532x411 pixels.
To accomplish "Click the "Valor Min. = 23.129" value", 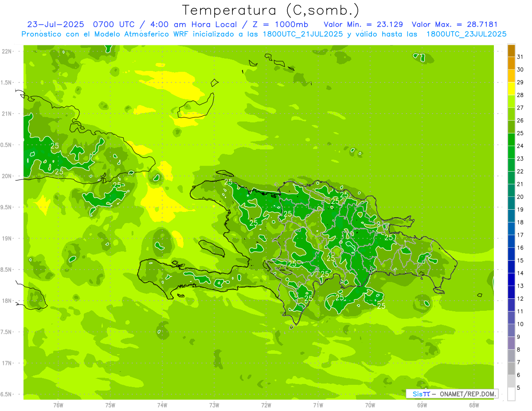I will point(363,24).
